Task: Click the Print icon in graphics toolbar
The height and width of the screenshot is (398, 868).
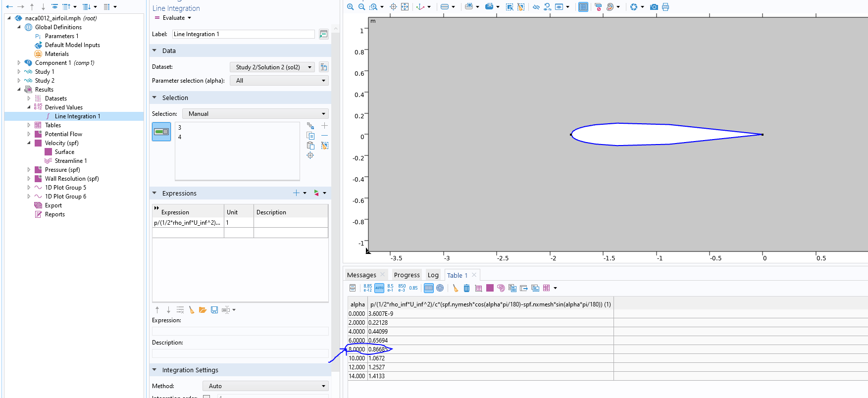Action: point(665,7)
